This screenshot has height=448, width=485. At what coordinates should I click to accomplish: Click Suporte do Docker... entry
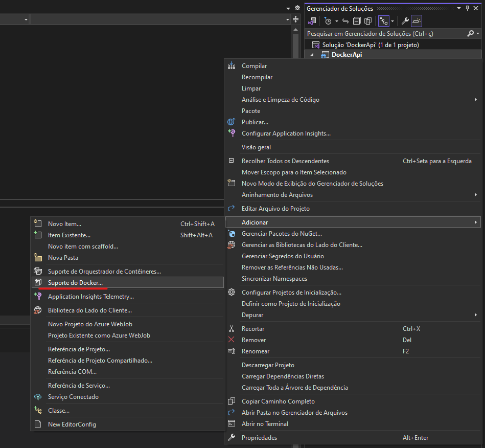pyautogui.click(x=128, y=283)
